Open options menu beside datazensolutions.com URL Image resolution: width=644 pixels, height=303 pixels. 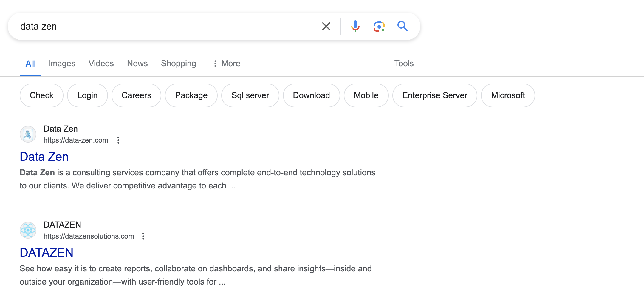[x=143, y=236]
